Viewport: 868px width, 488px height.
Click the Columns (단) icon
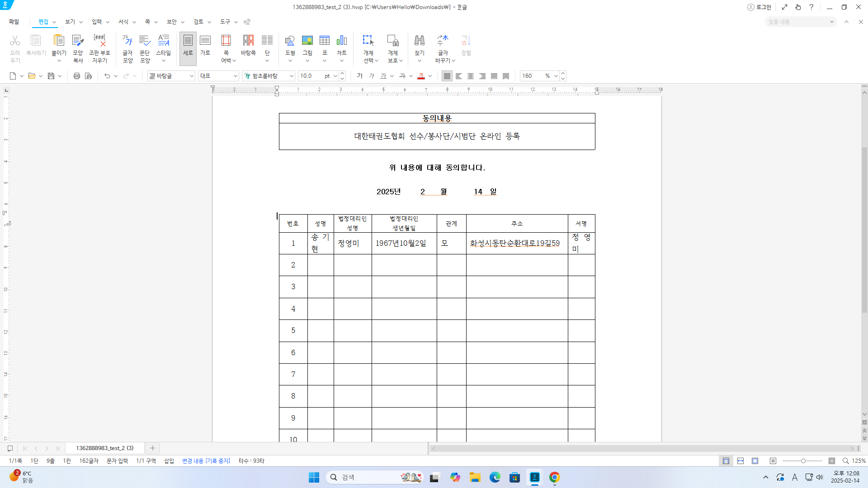(x=267, y=41)
